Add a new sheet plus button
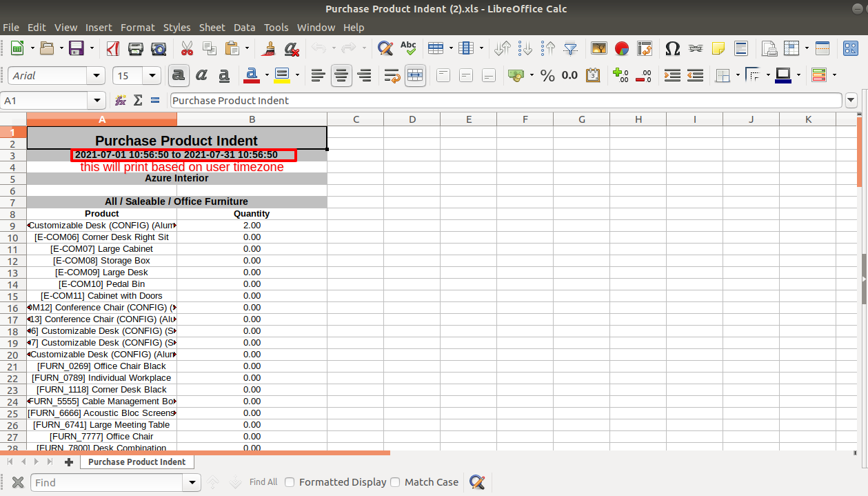Image resolution: width=868 pixels, height=496 pixels. click(x=68, y=462)
